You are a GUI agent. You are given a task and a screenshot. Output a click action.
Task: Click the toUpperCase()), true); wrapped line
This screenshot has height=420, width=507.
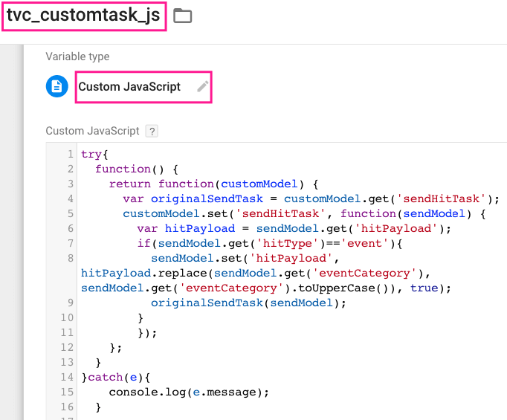[266, 288]
